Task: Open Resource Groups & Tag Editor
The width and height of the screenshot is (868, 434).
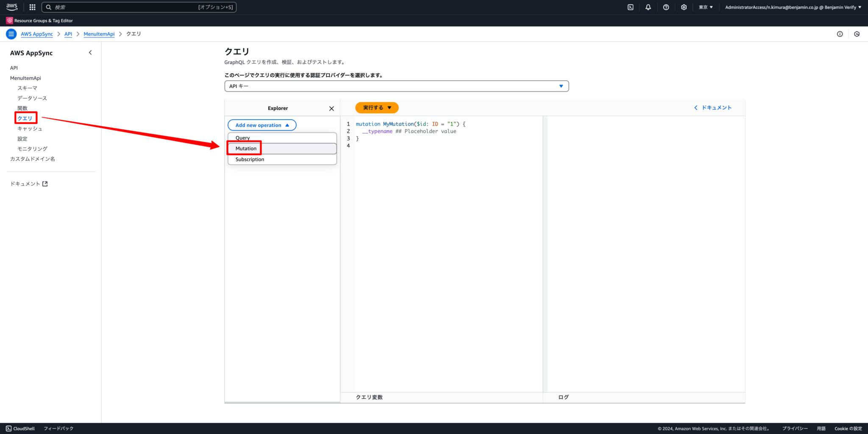Action: (43, 20)
